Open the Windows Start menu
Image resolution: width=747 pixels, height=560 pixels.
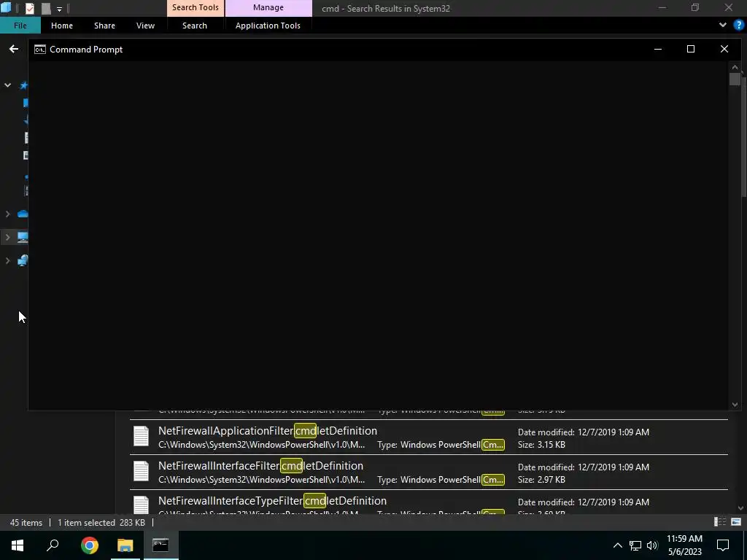pyautogui.click(x=18, y=545)
